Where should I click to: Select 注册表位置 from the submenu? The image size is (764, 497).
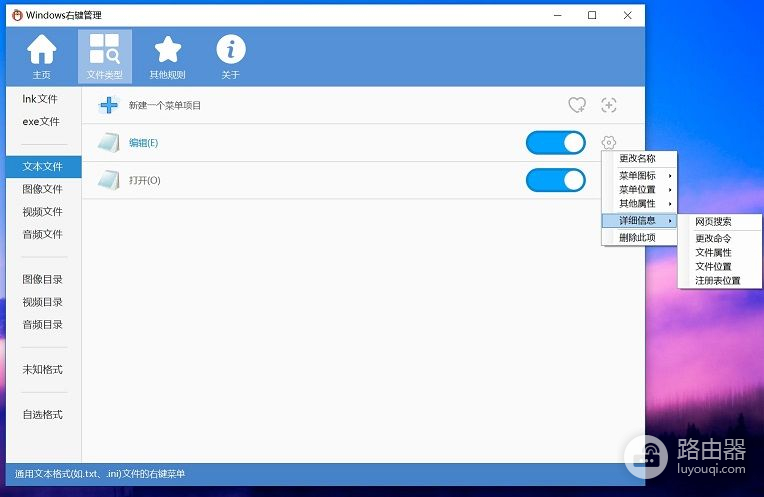click(720, 281)
